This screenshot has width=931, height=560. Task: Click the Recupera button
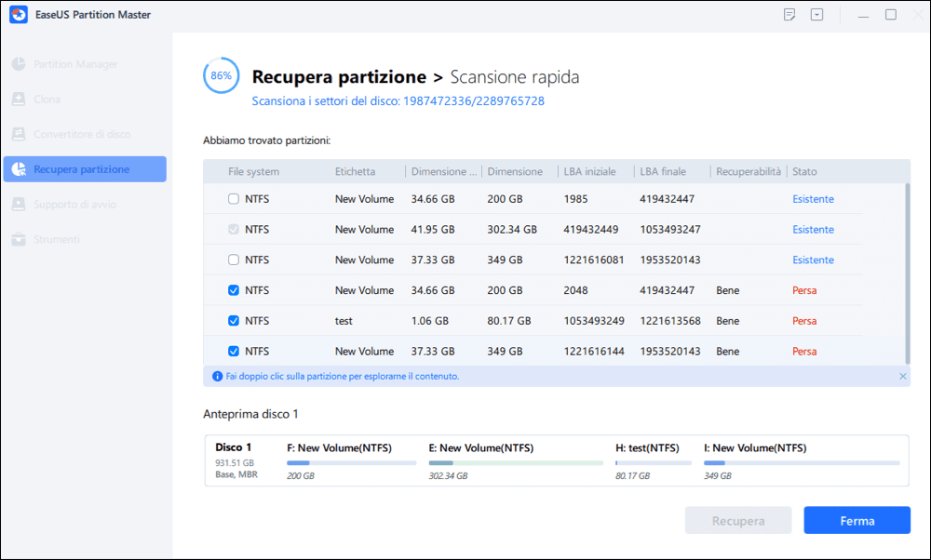[738, 521]
